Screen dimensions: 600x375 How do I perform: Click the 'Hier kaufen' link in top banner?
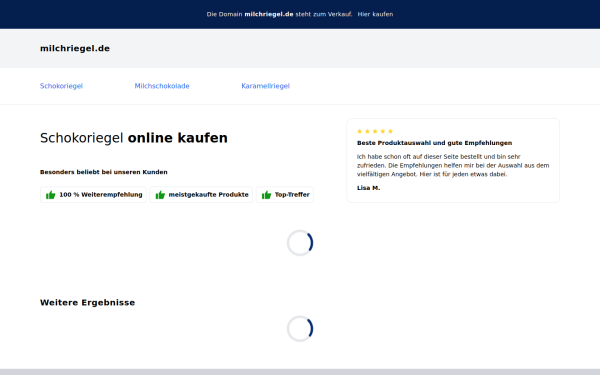[375, 14]
